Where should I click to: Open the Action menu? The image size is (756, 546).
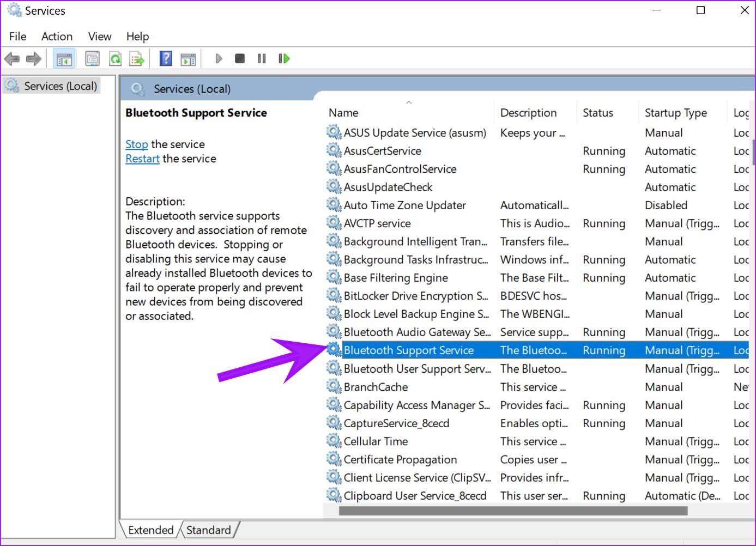point(57,36)
